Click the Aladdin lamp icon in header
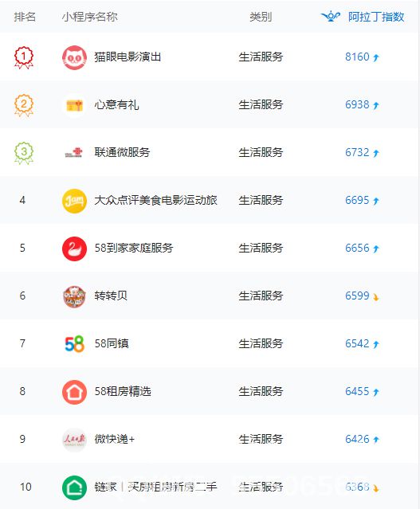This screenshot has height=509, width=420. (331, 16)
